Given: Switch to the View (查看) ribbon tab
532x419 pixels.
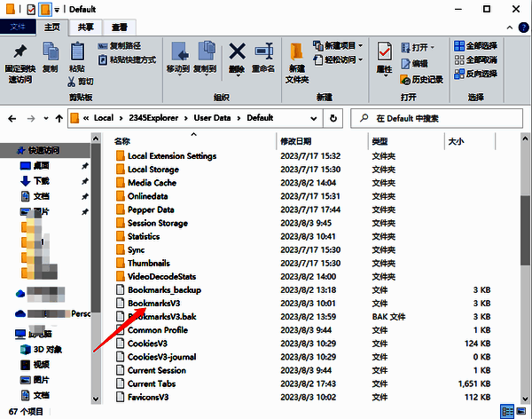Looking at the screenshot, I should click(119, 28).
